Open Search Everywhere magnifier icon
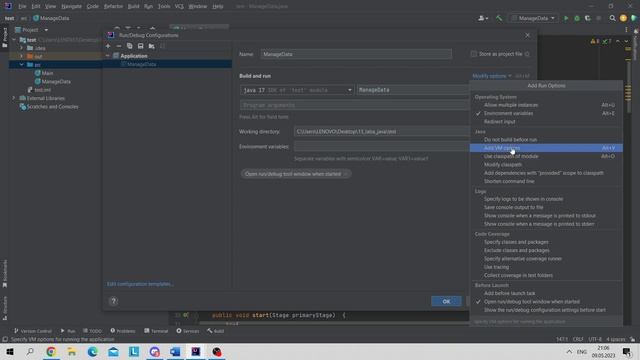 coord(612,18)
